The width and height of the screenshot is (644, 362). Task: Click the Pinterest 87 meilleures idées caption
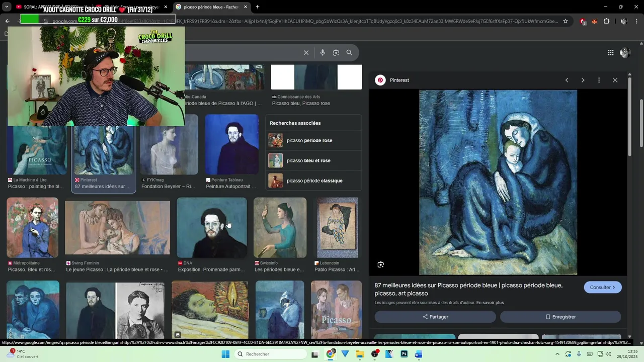coord(103,187)
